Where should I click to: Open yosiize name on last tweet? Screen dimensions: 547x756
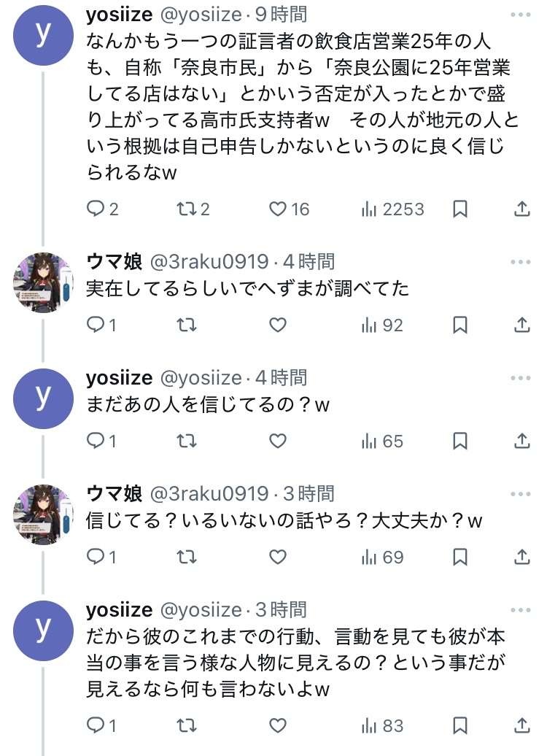pos(119,609)
